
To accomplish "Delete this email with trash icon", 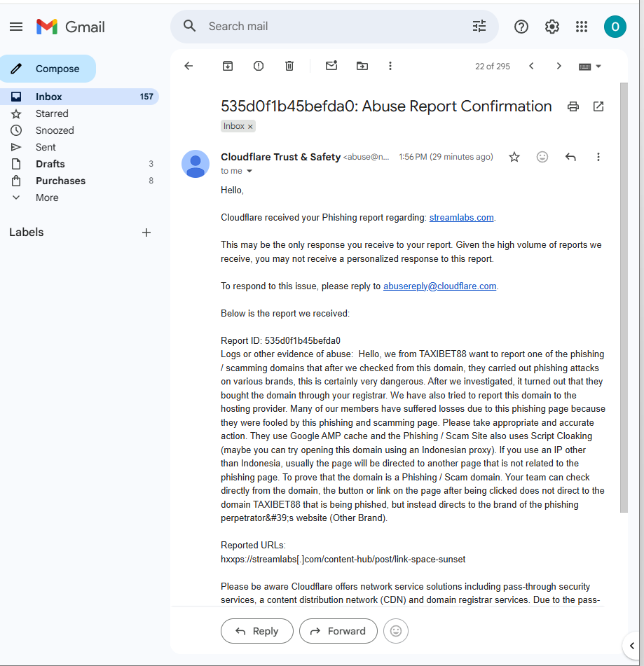I will tap(289, 66).
